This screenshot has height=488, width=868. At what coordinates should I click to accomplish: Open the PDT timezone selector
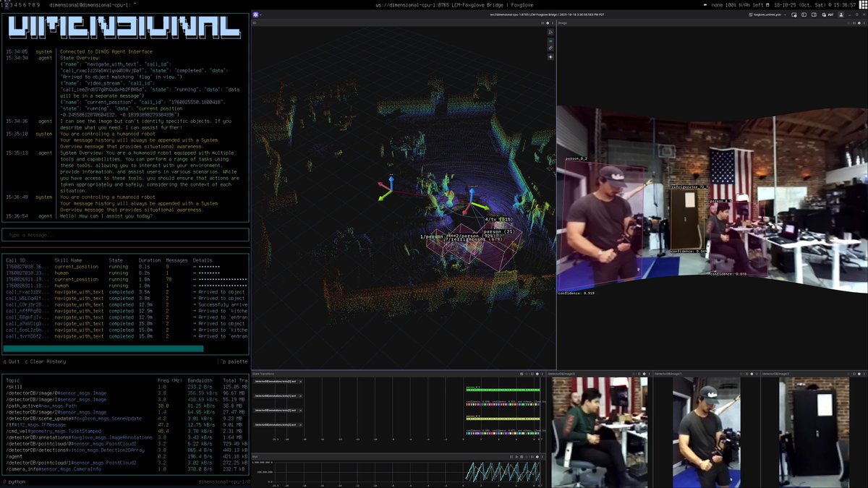point(830,14)
